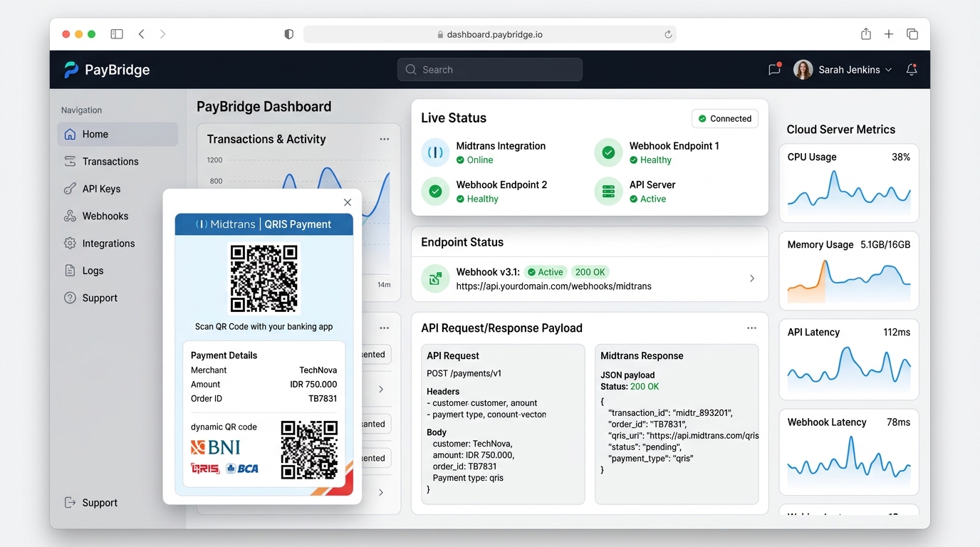Select Home in the navigation sidebar

118,134
